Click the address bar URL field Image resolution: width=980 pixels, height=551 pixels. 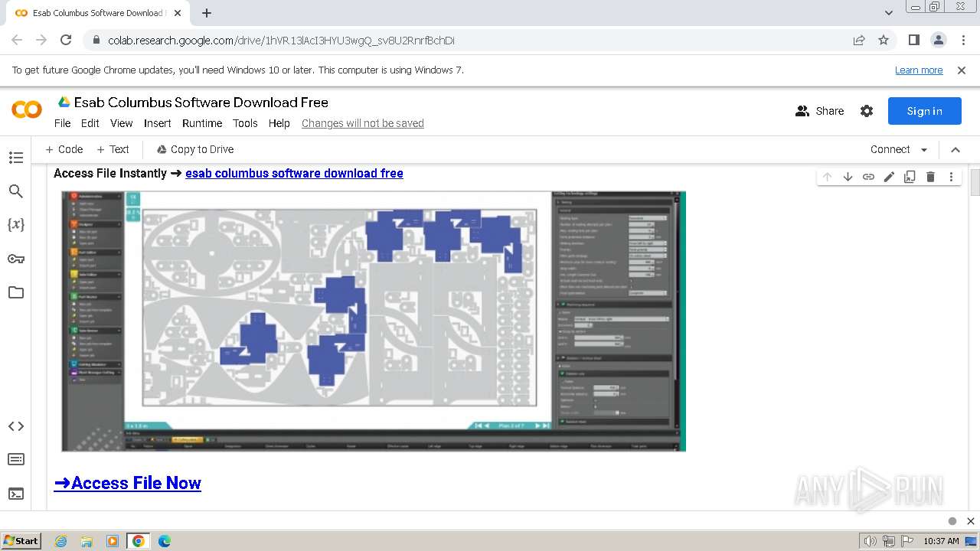(475, 40)
